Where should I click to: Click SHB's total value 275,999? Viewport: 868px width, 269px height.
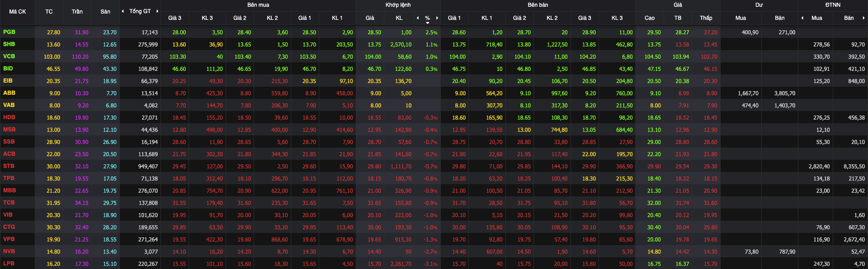click(x=148, y=45)
